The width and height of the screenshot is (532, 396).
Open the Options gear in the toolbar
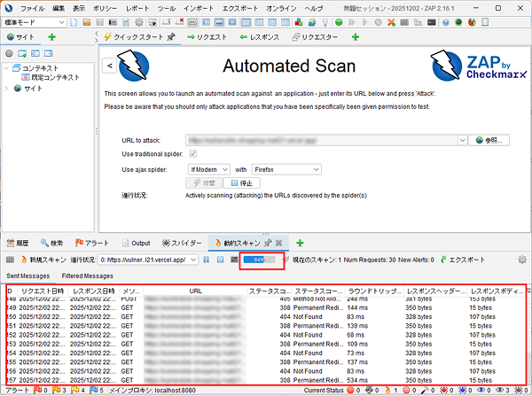coord(139,22)
